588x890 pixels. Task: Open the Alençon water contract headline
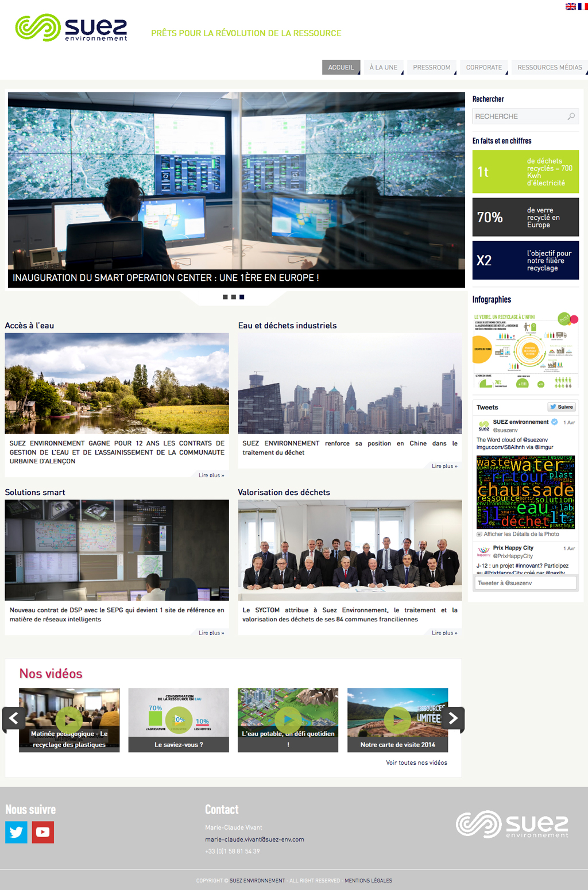[117, 452]
